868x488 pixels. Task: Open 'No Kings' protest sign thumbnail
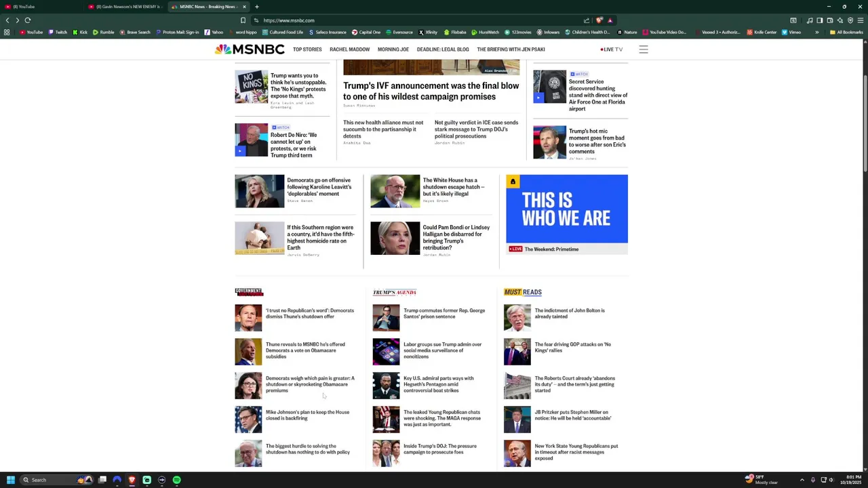click(x=251, y=87)
